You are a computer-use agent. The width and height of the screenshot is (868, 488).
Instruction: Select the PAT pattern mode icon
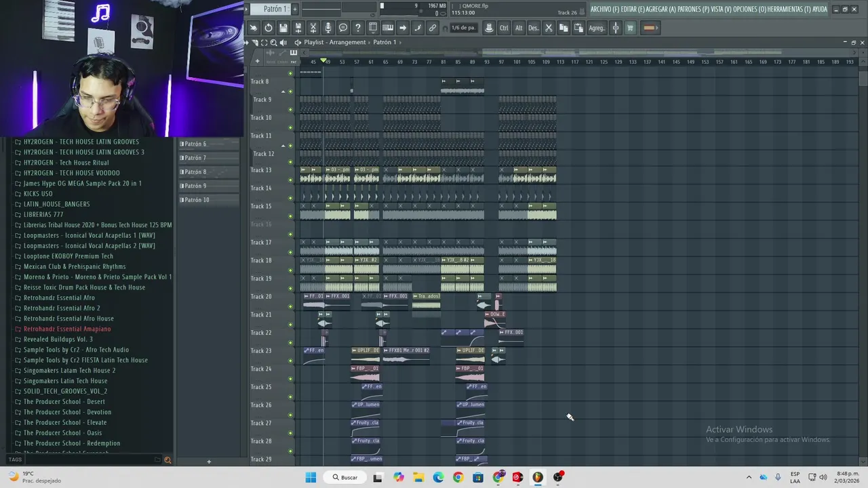[x=294, y=52]
